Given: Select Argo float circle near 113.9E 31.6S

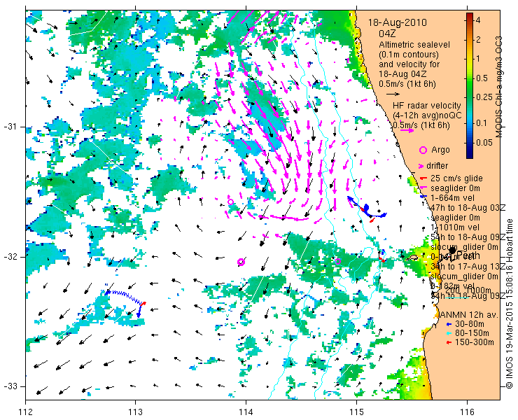Looking at the screenshot, I should click(x=230, y=202).
